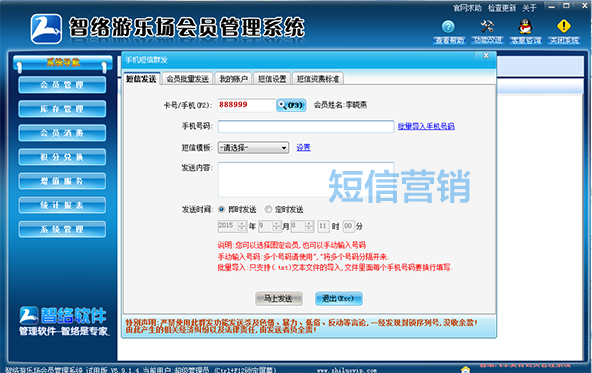This screenshot has height=373, width=592.
Task: Open the 短信设置 tab
Action: (x=272, y=79)
